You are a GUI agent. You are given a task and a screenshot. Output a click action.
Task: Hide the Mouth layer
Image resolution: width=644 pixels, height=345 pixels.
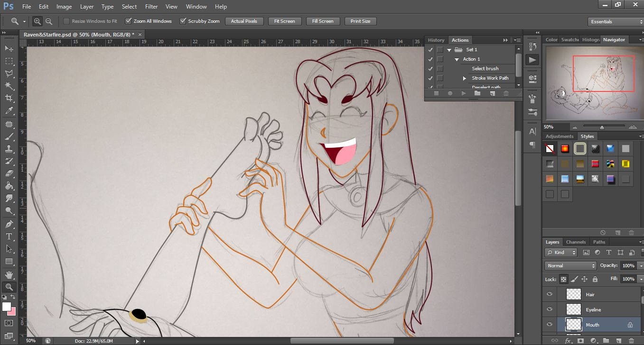tap(550, 325)
